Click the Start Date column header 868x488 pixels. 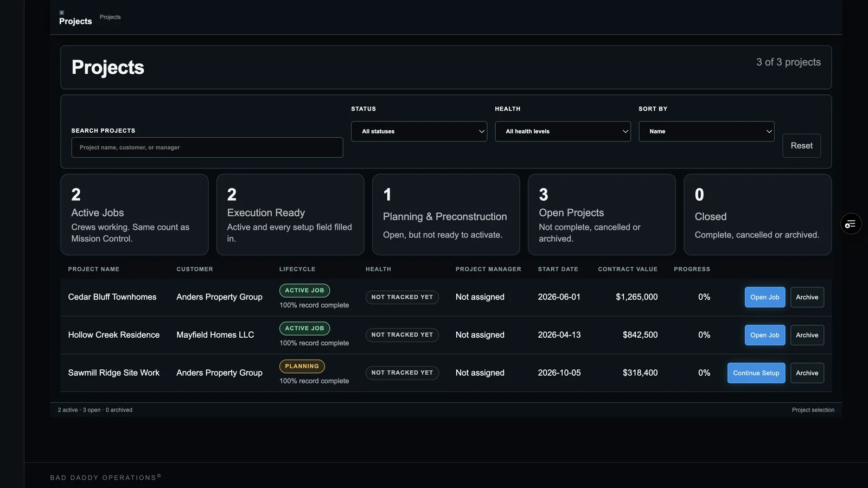(x=558, y=269)
